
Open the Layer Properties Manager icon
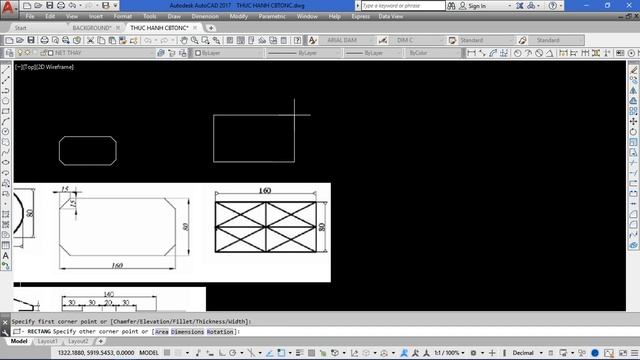9,53
